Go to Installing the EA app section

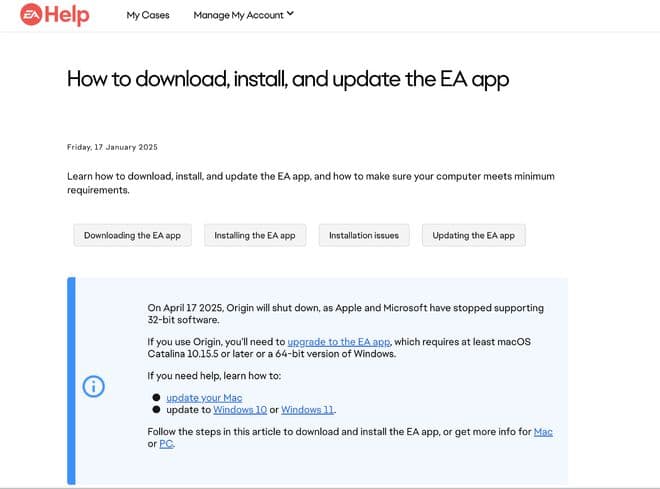[x=255, y=235]
